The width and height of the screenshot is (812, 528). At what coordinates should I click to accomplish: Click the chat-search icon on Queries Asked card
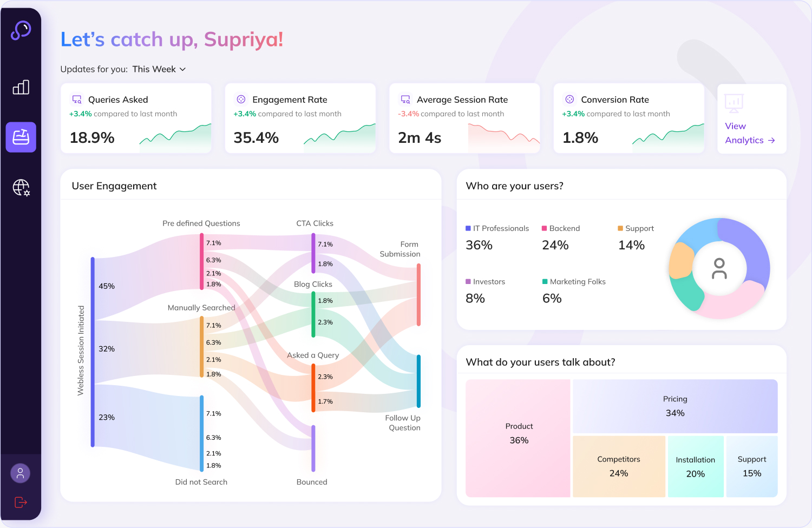[76, 99]
